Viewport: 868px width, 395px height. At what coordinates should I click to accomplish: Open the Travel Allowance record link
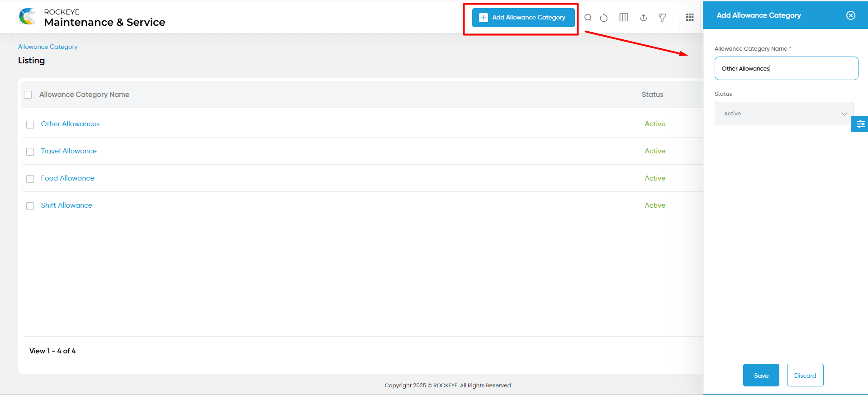tap(69, 151)
